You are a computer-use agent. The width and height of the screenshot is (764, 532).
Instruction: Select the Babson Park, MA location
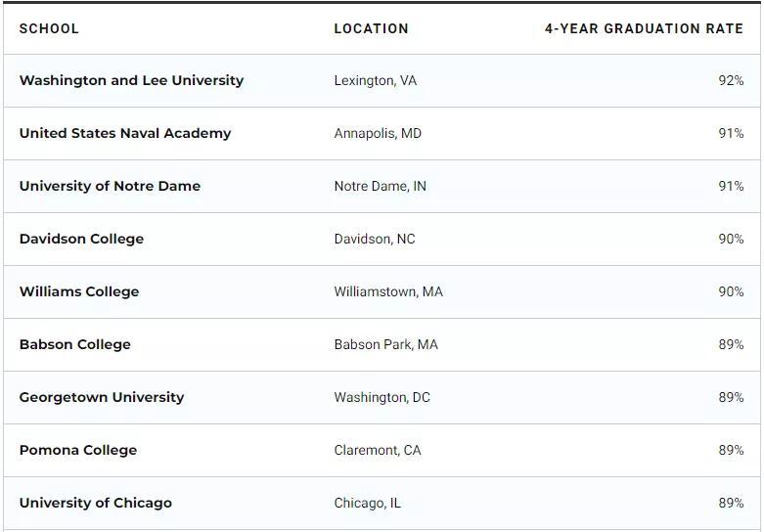pos(385,344)
